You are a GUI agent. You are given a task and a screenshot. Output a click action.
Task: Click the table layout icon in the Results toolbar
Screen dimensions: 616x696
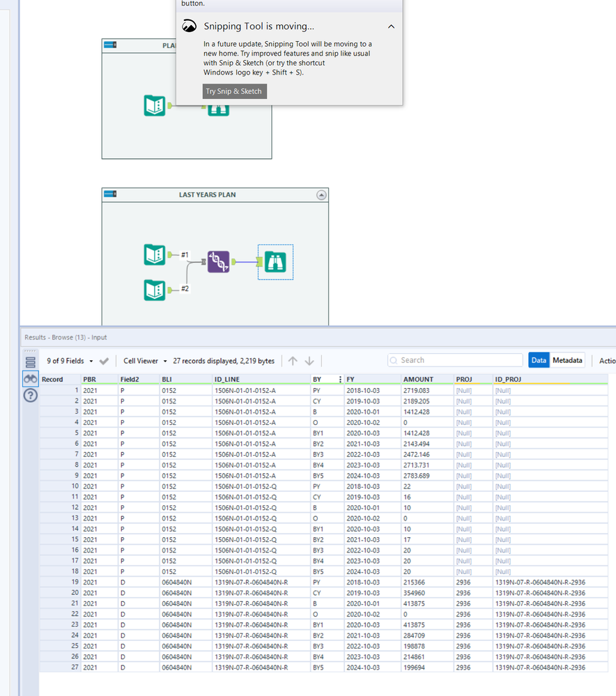pyautogui.click(x=29, y=361)
